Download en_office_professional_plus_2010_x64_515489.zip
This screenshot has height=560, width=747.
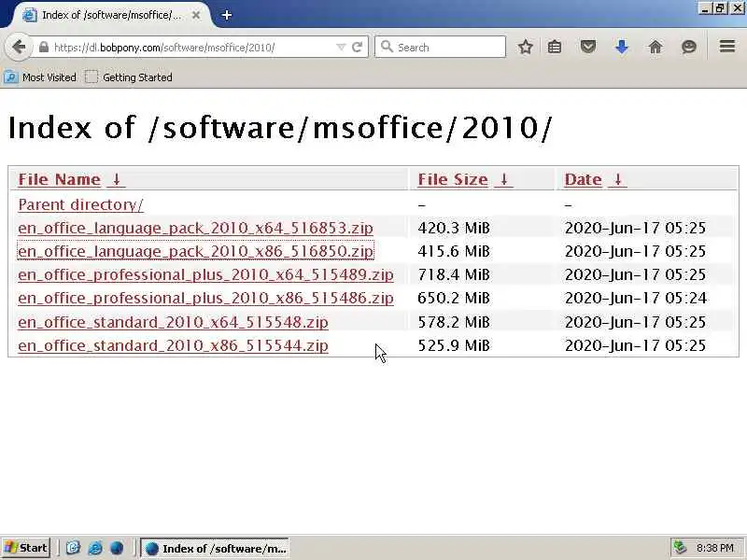[205, 274]
